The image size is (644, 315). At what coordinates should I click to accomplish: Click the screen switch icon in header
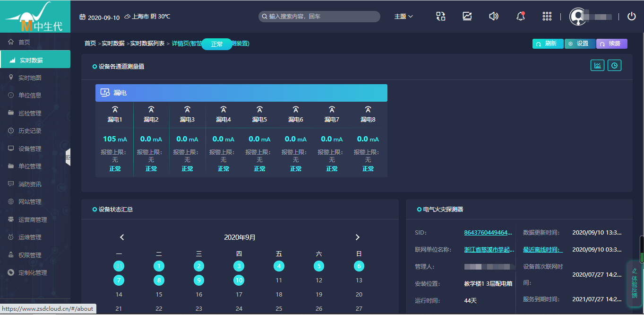point(440,17)
